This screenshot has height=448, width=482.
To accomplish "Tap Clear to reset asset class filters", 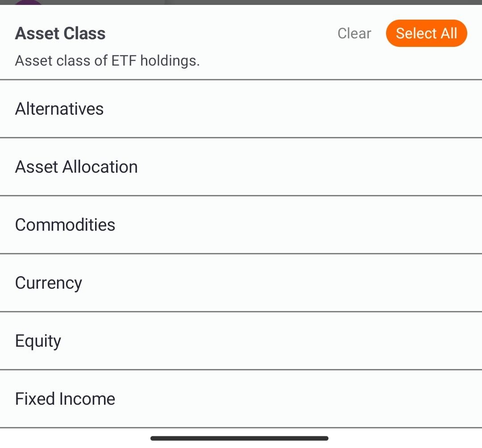I will tap(354, 33).
